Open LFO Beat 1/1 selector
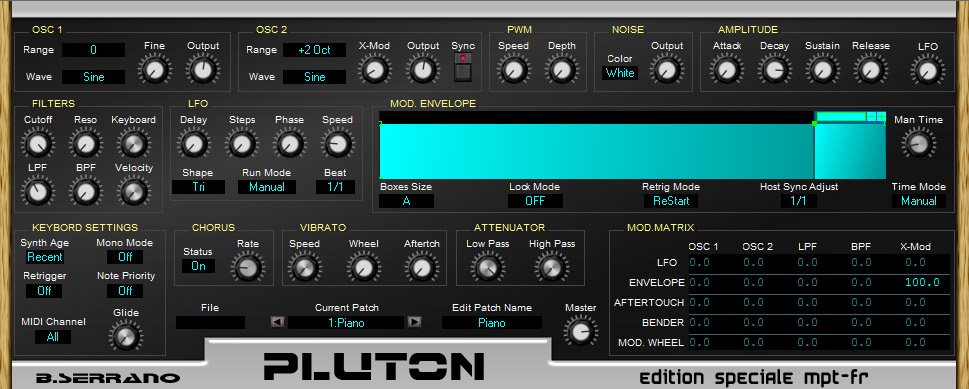The width and height of the screenshot is (969, 389). (x=335, y=187)
